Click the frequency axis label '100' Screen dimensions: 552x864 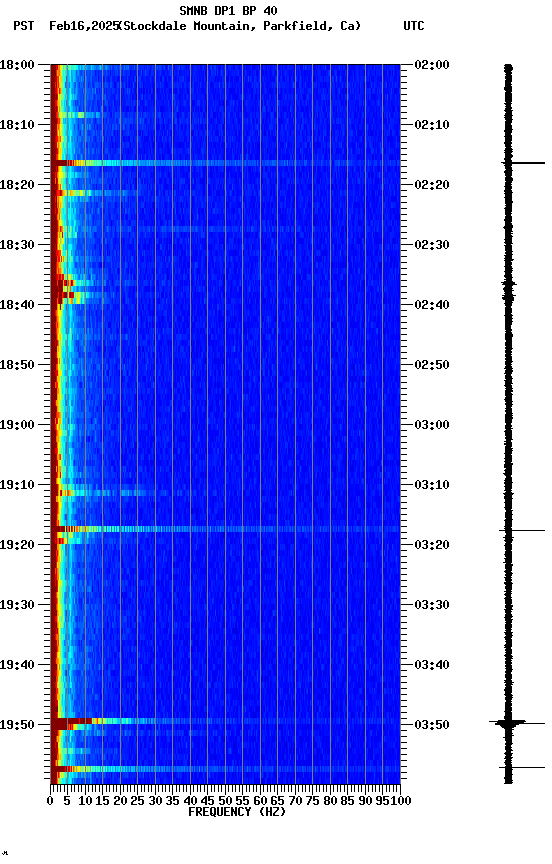point(401,801)
